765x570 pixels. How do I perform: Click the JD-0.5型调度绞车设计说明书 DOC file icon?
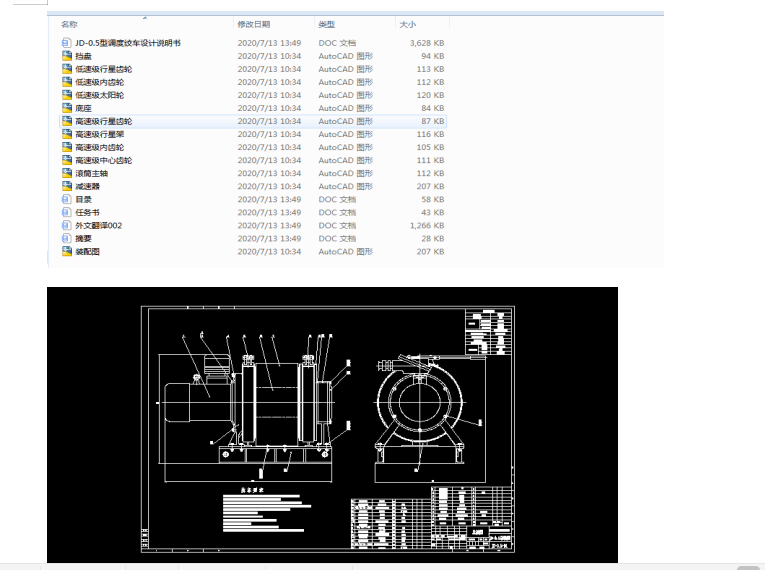pyautogui.click(x=67, y=43)
